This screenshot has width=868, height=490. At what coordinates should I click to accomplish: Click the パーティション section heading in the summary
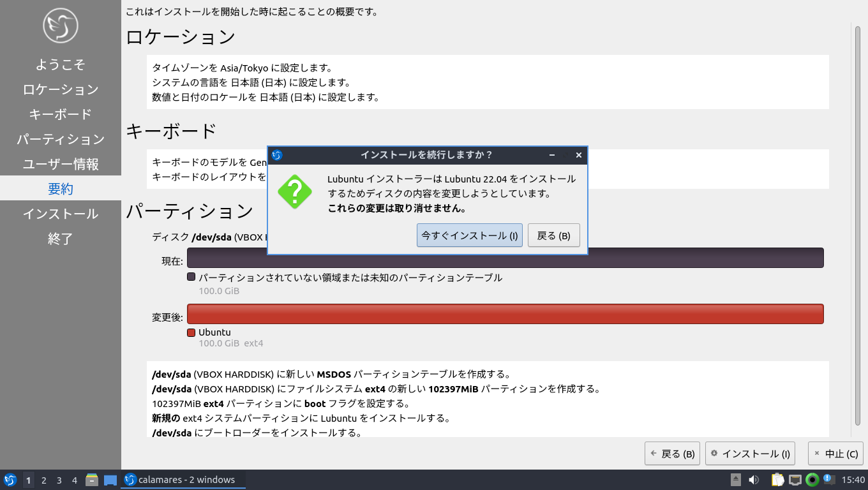click(x=190, y=211)
